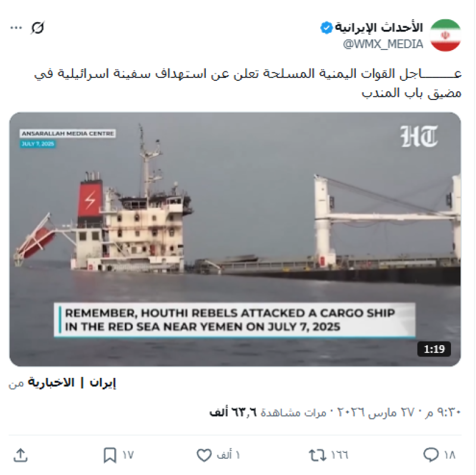Click the 1:19 video duration badge
Screen dimensions: 476x475
[x=434, y=349]
